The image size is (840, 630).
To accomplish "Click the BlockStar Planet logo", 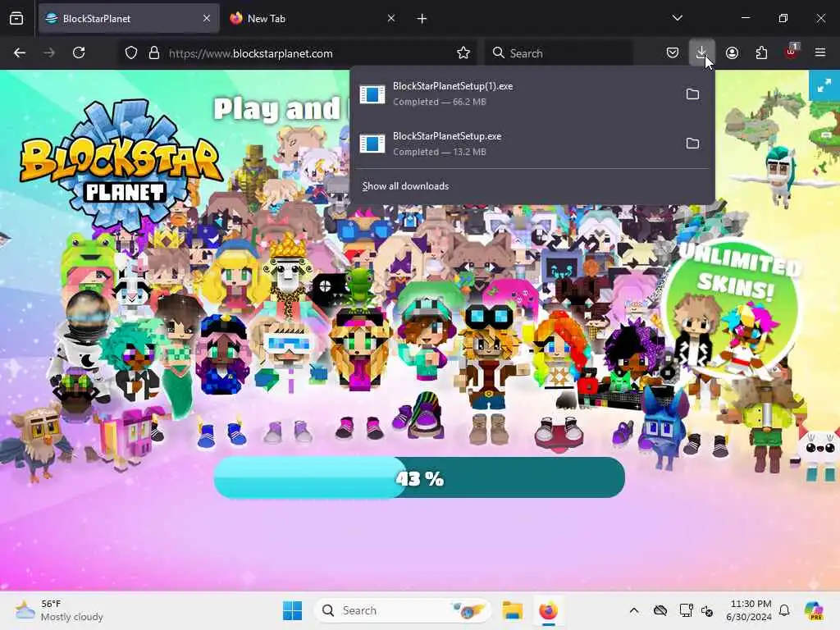I will (x=121, y=165).
